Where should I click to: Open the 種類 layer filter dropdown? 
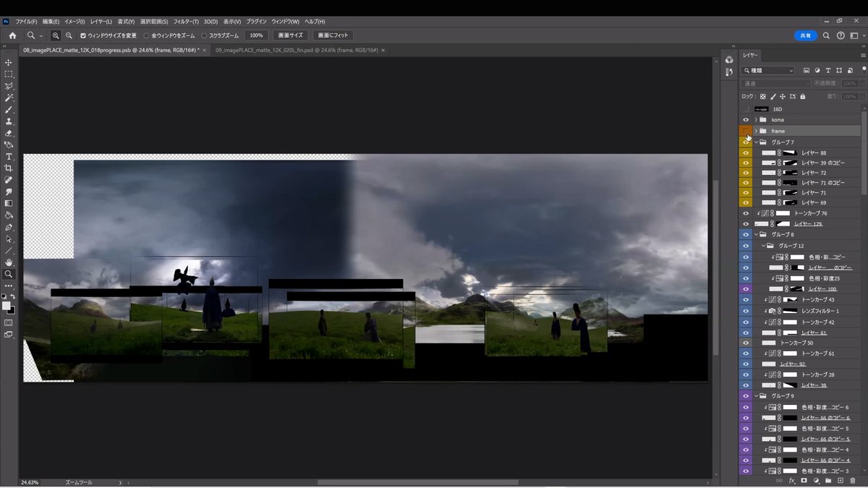768,71
